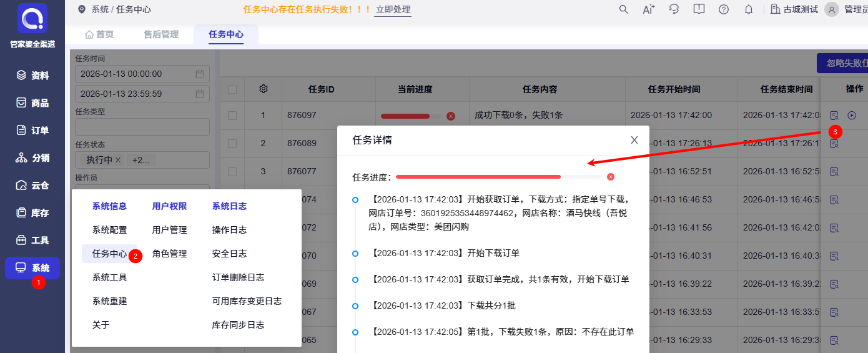Screen dimensions: 868x353
Task: Open the 库存 sidebar section
Action: point(32,212)
